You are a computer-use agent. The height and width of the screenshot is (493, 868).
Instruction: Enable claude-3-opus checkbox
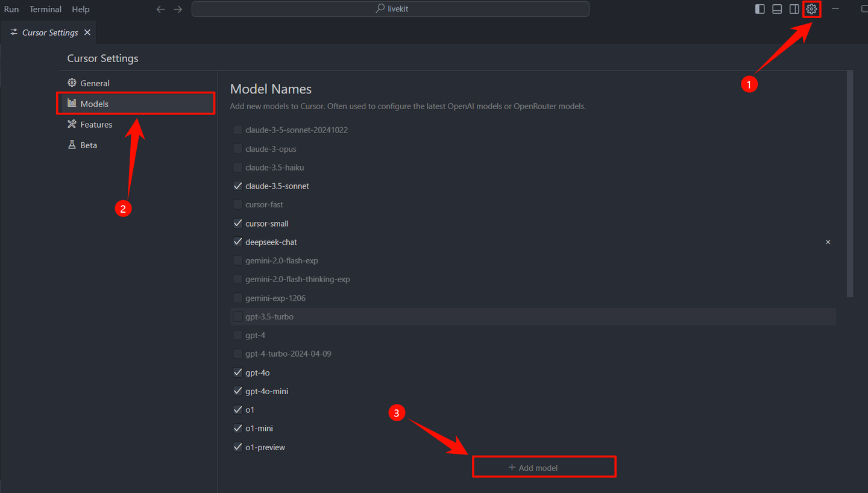tap(237, 148)
